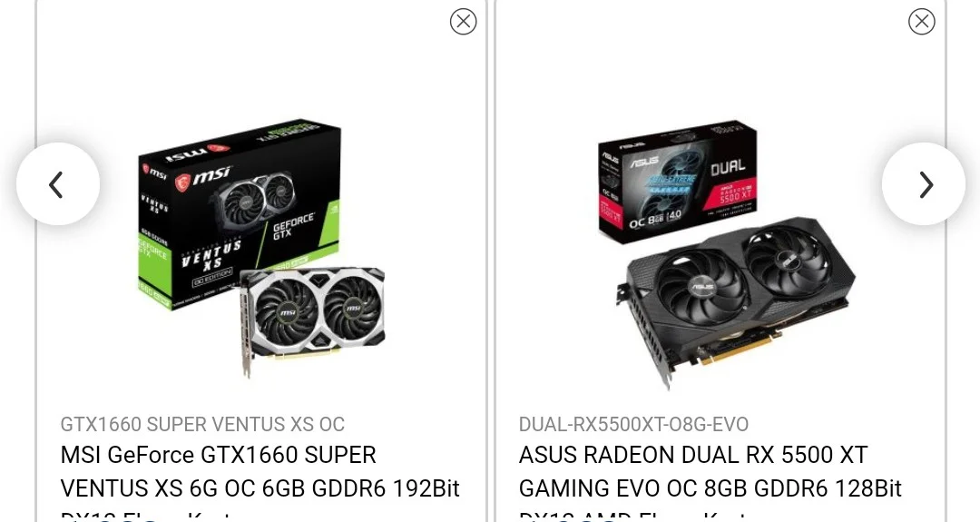Image resolution: width=980 pixels, height=522 pixels.
Task: Select model code DUAL-RX5500XT-O8G-EVO
Action: pos(633,425)
